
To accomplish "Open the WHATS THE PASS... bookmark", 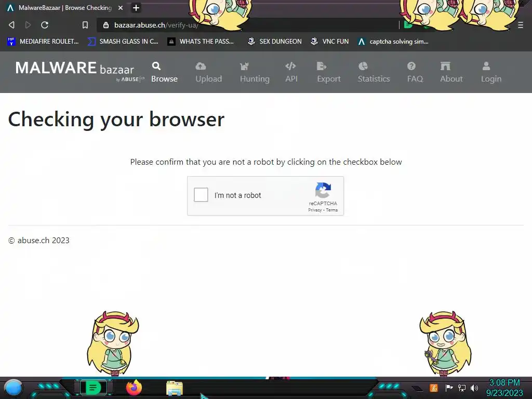I will (x=201, y=42).
